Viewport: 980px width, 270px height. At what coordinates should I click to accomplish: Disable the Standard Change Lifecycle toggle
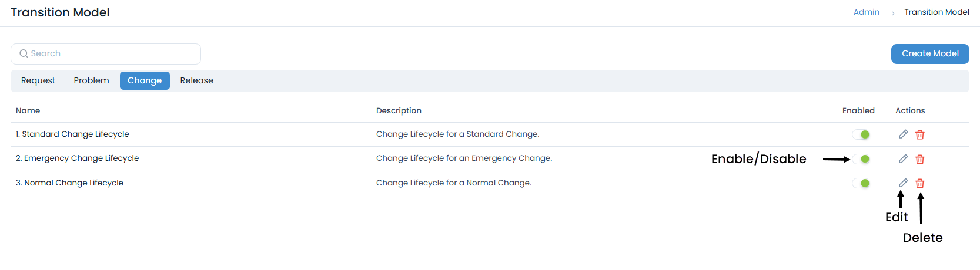click(861, 135)
